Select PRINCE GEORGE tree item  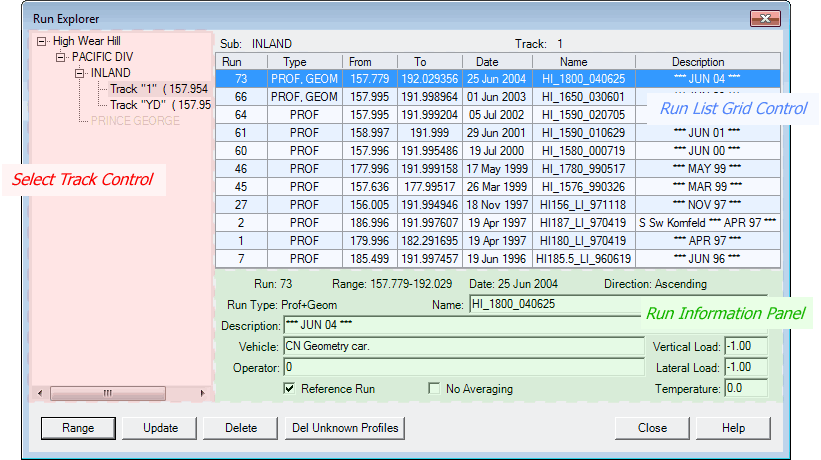coord(135,121)
